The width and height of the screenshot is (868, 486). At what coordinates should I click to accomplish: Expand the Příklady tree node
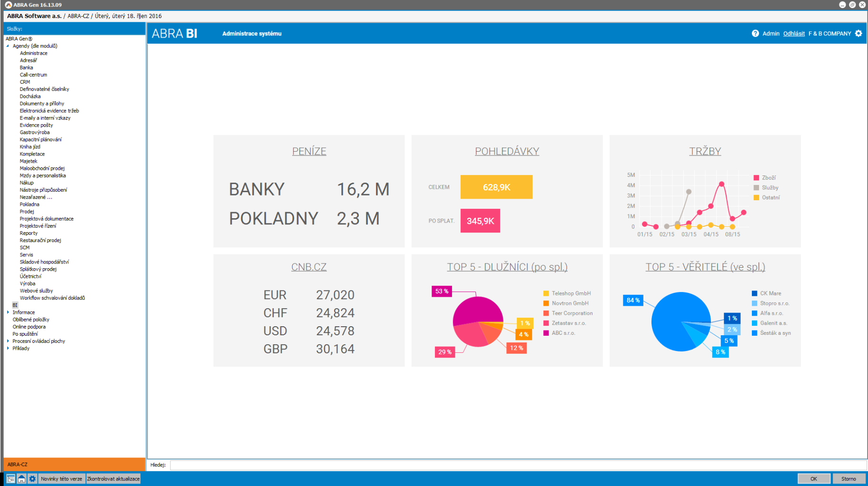coord(8,348)
